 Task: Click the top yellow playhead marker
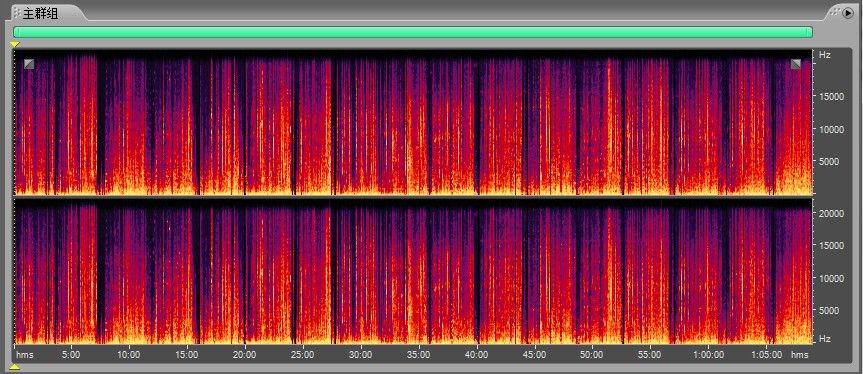coord(15,44)
